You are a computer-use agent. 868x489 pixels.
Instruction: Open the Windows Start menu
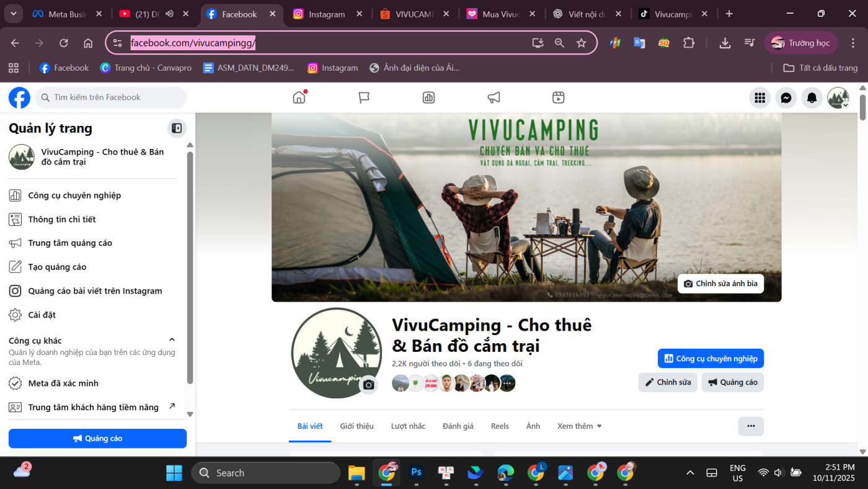[x=174, y=473]
